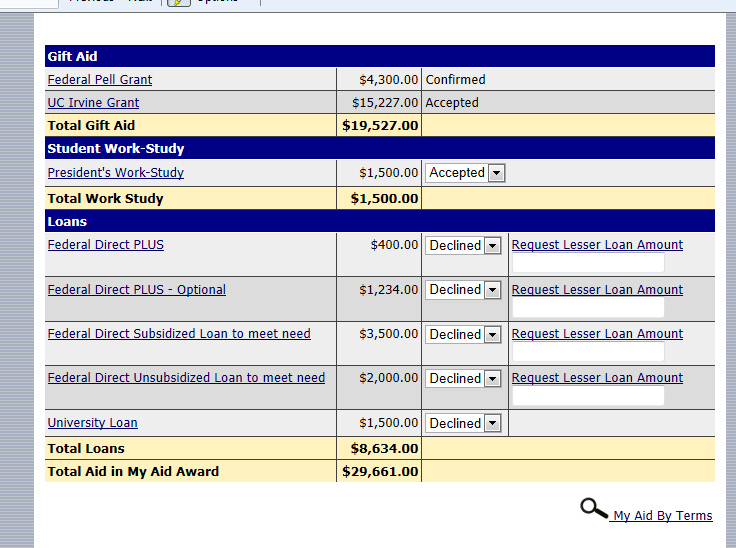Image resolution: width=736 pixels, height=548 pixels.
Task: Open Federal Direct Unsubsidized Loan link
Action: (186, 378)
